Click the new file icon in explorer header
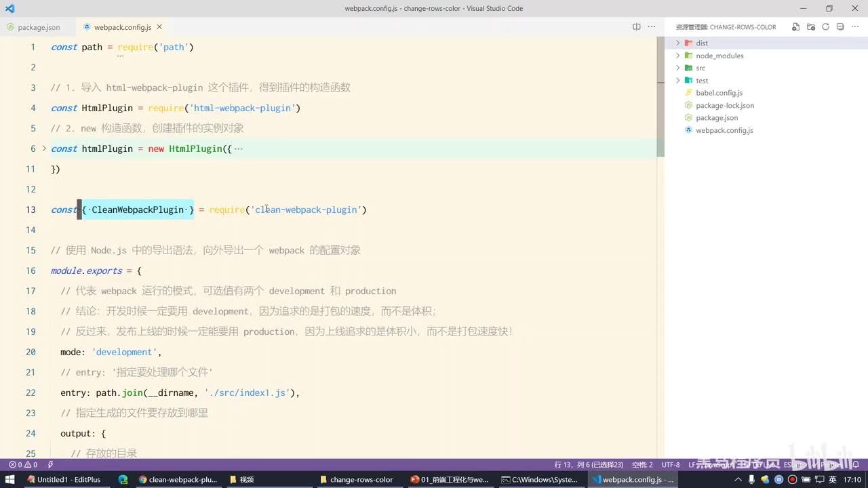The image size is (868, 488). tap(796, 27)
